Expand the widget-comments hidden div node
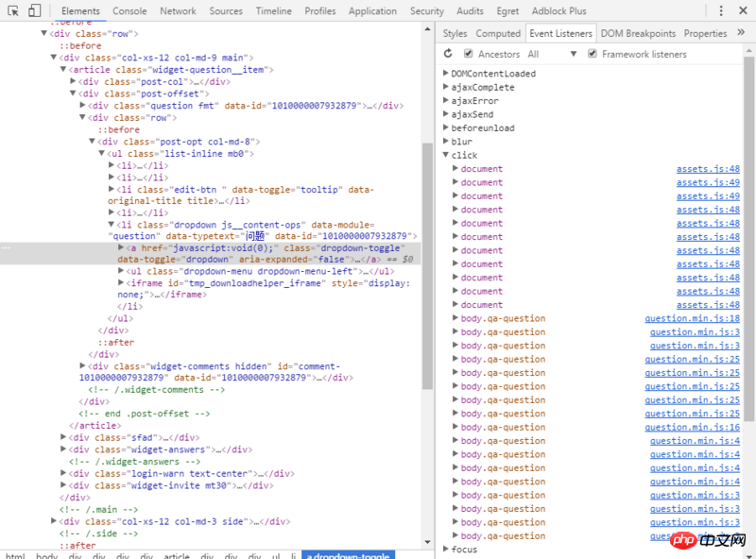 pyautogui.click(x=84, y=365)
